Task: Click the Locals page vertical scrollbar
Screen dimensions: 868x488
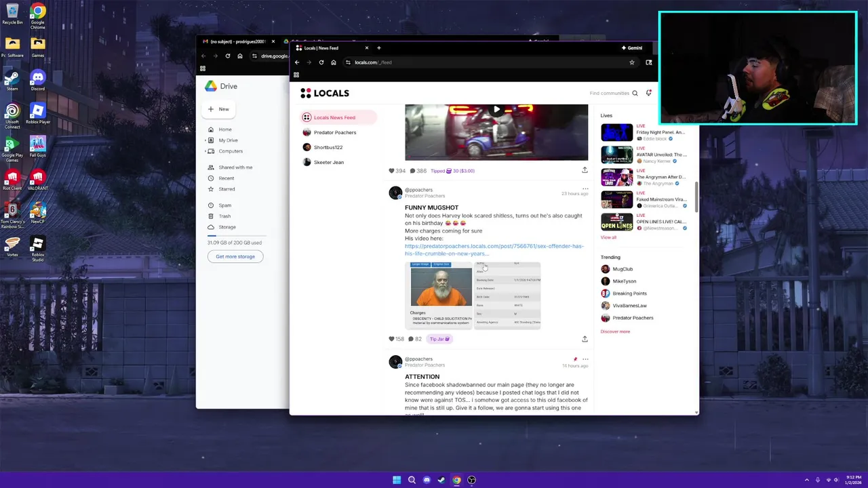Action: pyautogui.click(x=696, y=197)
